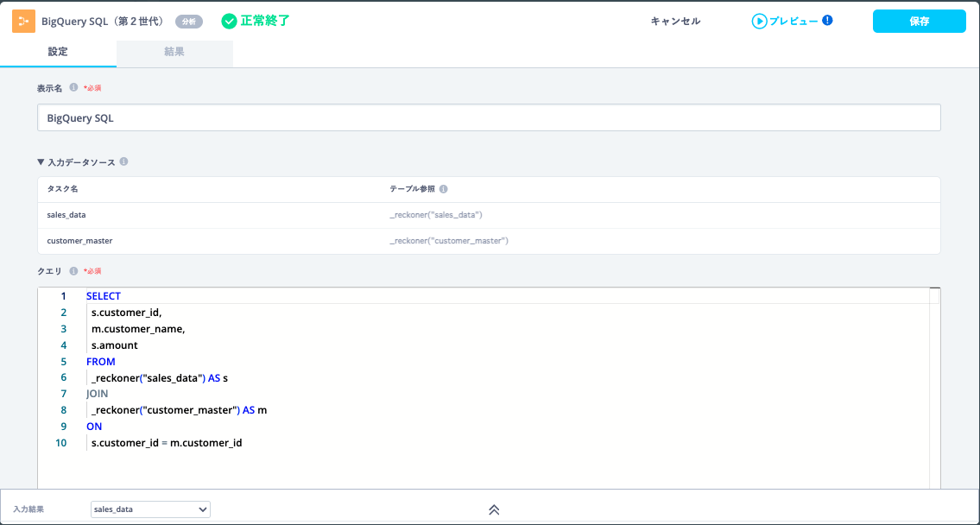The image size is (980, 525).
Task: Click m.customer_name, on query line 3
Action: click(x=138, y=329)
